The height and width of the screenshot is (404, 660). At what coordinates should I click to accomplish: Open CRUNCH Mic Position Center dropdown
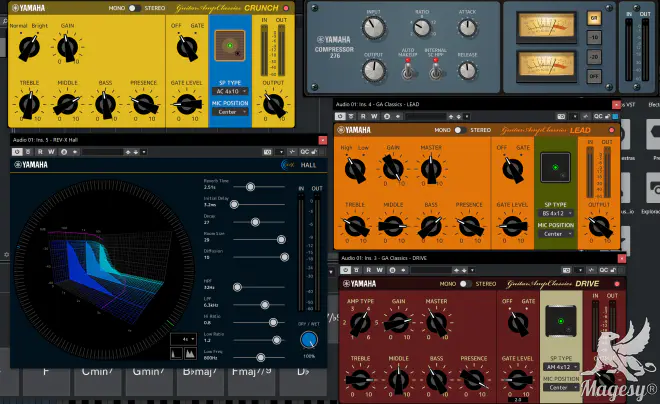click(x=230, y=112)
